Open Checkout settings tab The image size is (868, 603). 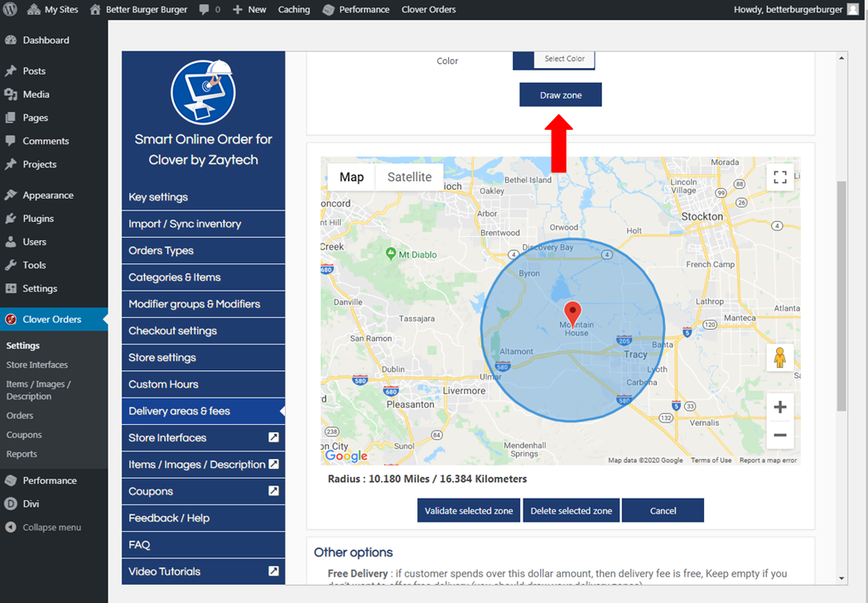203,330
